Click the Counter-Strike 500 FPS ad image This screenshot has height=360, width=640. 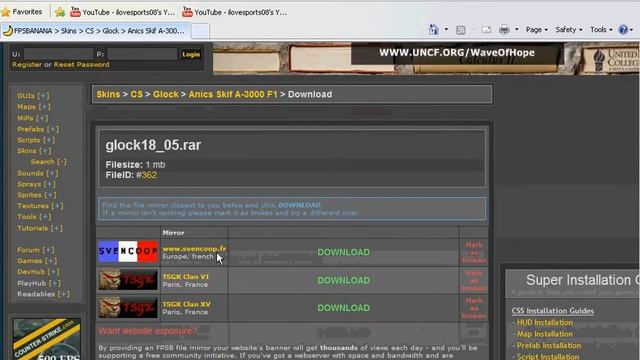click(47, 339)
